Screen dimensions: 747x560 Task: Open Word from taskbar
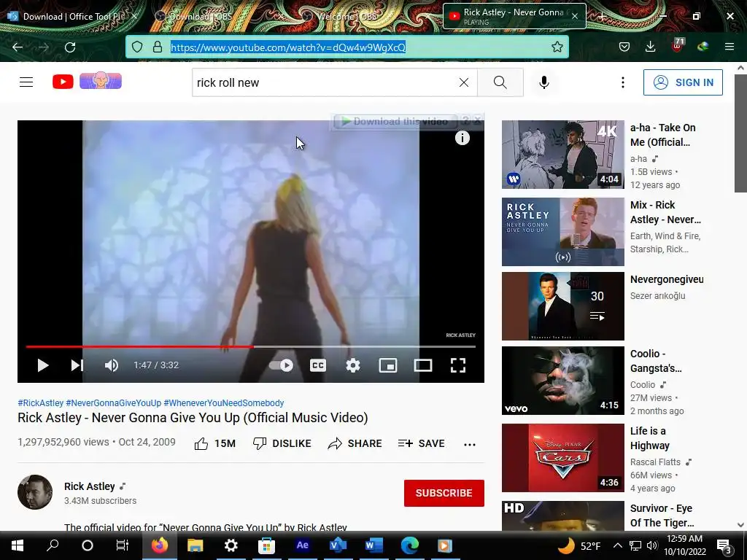374,545
